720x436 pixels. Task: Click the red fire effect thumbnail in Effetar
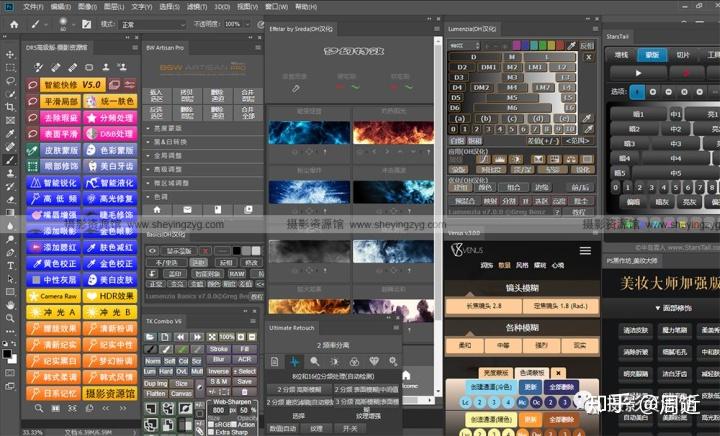[x=394, y=133]
